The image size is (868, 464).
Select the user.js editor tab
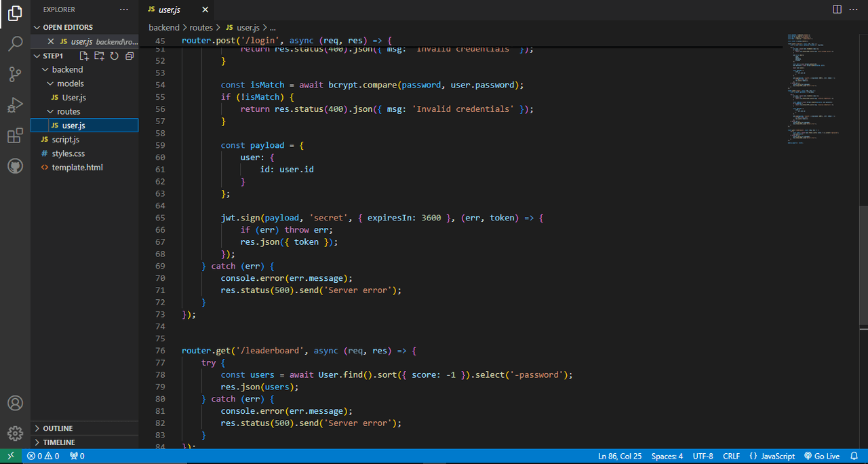(168, 9)
